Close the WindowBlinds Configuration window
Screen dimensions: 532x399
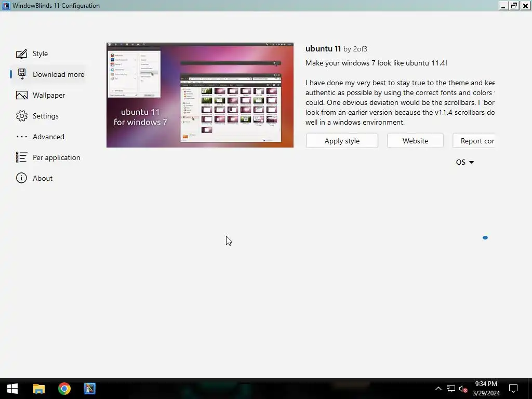(525, 6)
